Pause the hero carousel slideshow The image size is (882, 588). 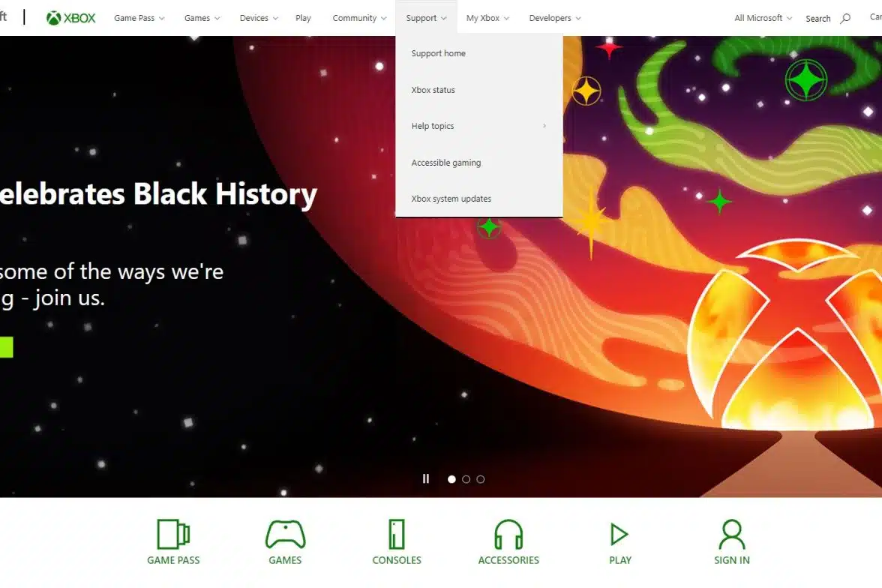point(426,478)
